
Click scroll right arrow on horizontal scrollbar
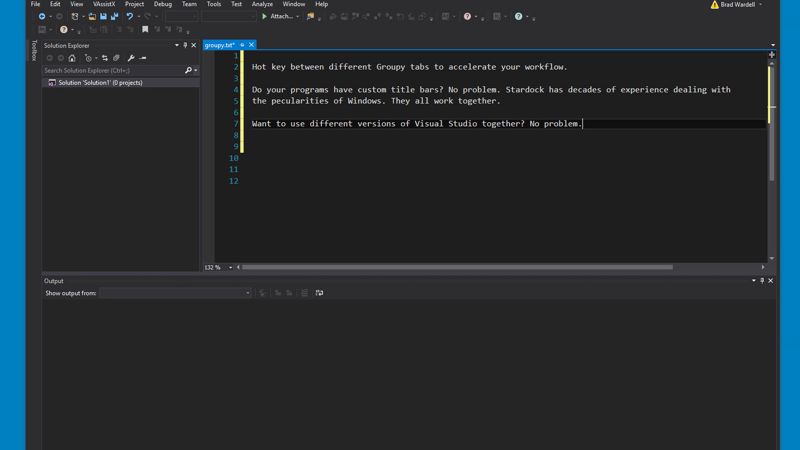click(763, 267)
